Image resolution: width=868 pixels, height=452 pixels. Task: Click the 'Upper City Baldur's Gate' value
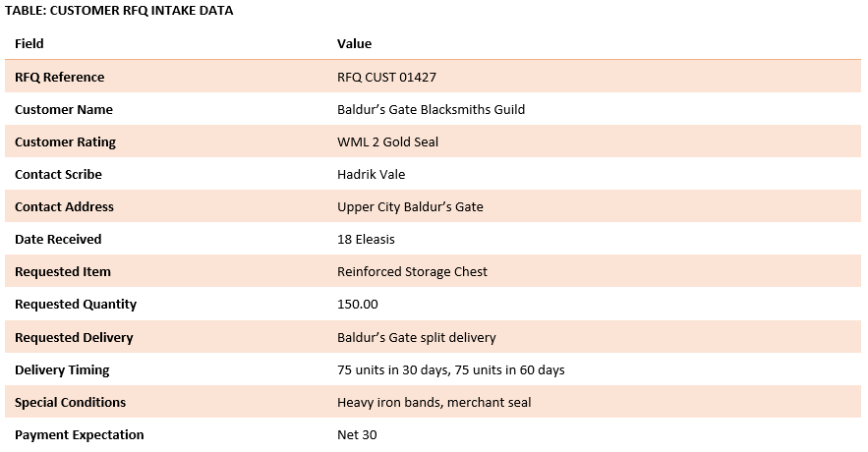click(410, 206)
